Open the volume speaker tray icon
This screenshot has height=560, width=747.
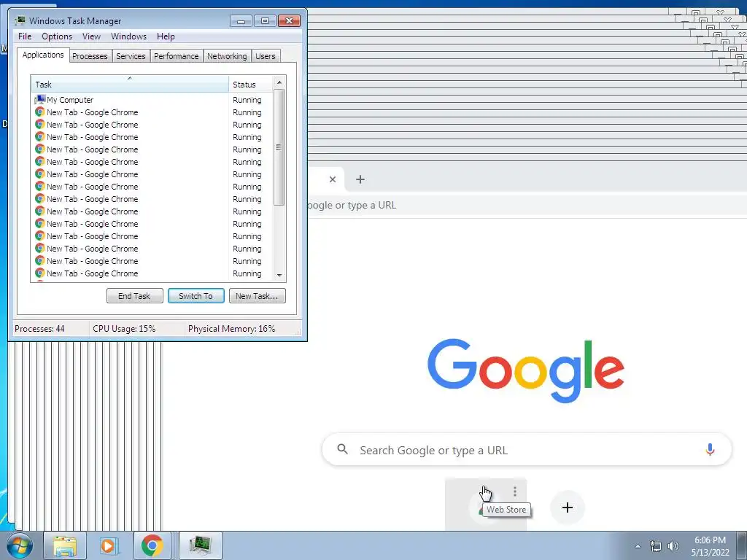click(x=673, y=546)
